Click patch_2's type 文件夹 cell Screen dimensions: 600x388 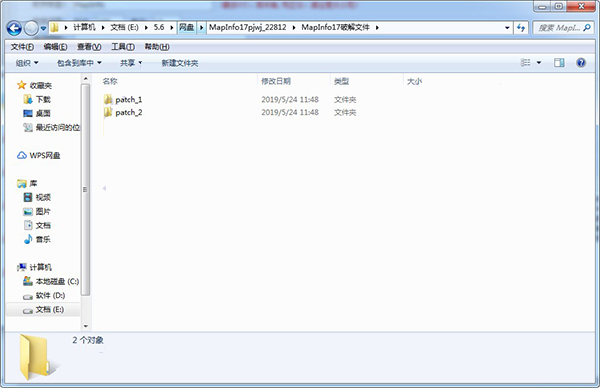pyautogui.click(x=345, y=112)
